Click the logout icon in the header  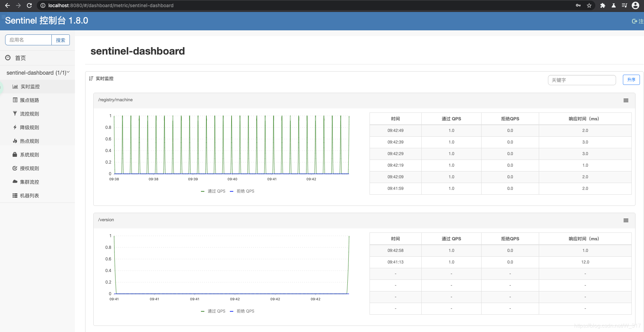click(634, 21)
